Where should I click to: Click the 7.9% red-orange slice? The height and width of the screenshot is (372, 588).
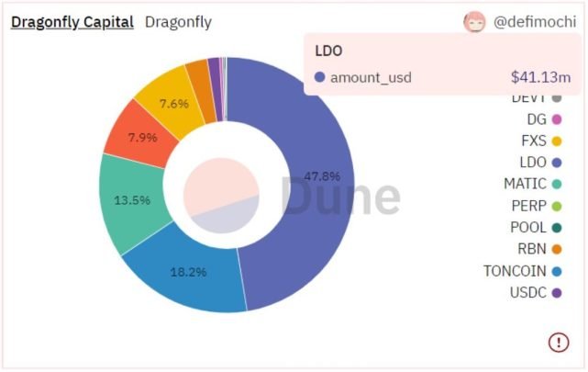point(140,135)
